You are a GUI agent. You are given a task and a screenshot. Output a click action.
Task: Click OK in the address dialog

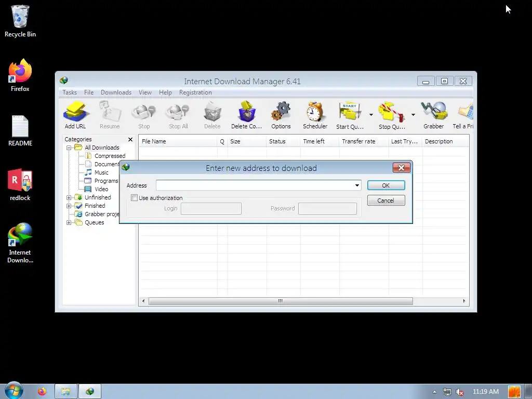pyautogui.click(x=386, y=185)
